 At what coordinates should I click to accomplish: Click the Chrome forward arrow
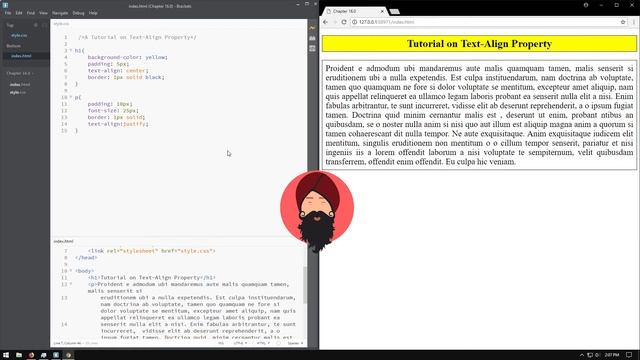point(335,22)
